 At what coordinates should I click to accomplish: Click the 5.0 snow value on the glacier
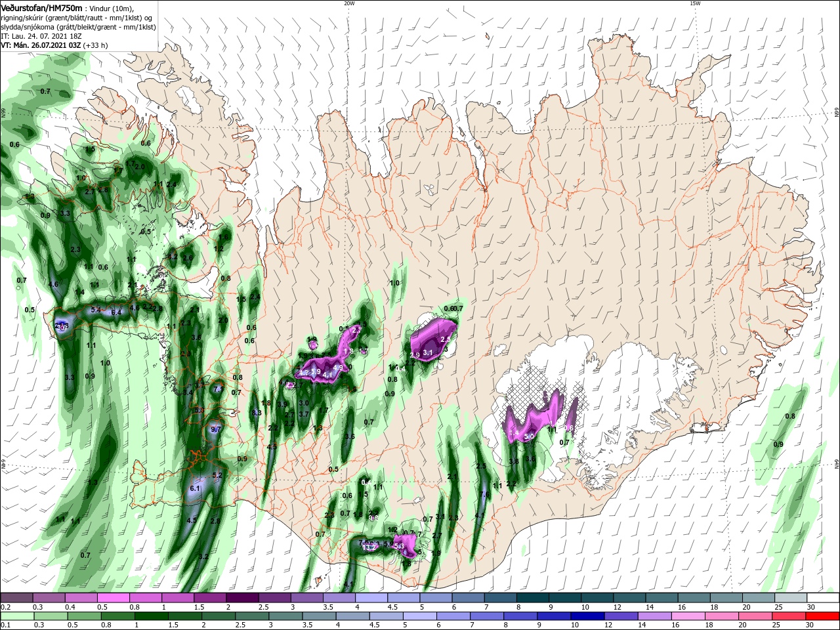pos(530,436)
